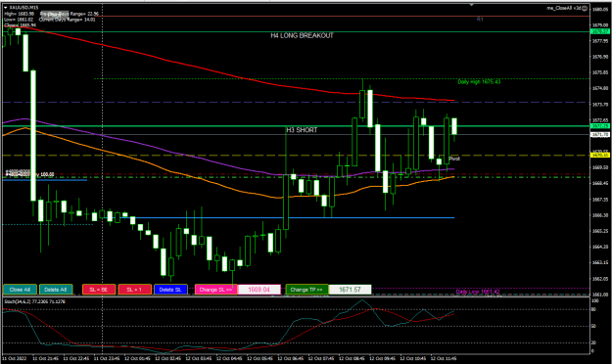
Task: Select the R1 resistance label
Action: click(480, 20)
